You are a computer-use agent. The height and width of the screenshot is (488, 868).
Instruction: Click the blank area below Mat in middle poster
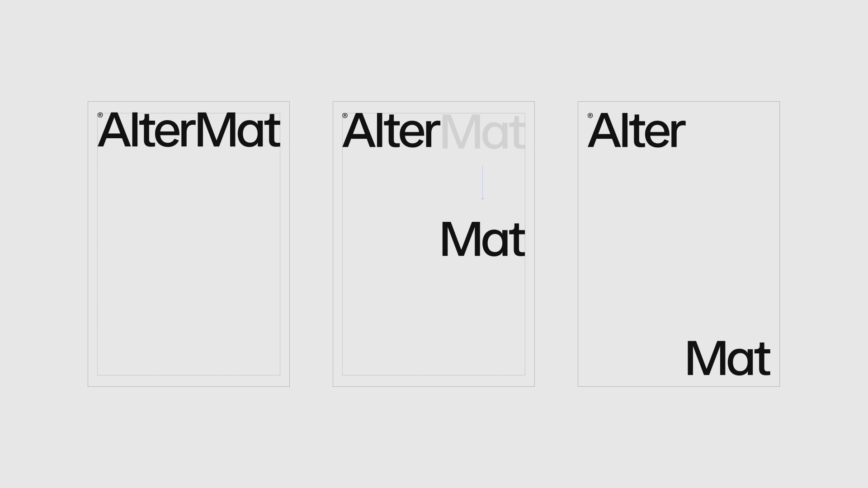tap(434, 316)
